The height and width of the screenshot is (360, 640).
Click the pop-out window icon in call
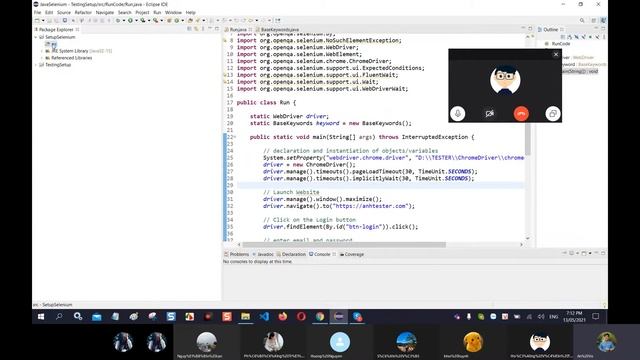coord(553,113)
